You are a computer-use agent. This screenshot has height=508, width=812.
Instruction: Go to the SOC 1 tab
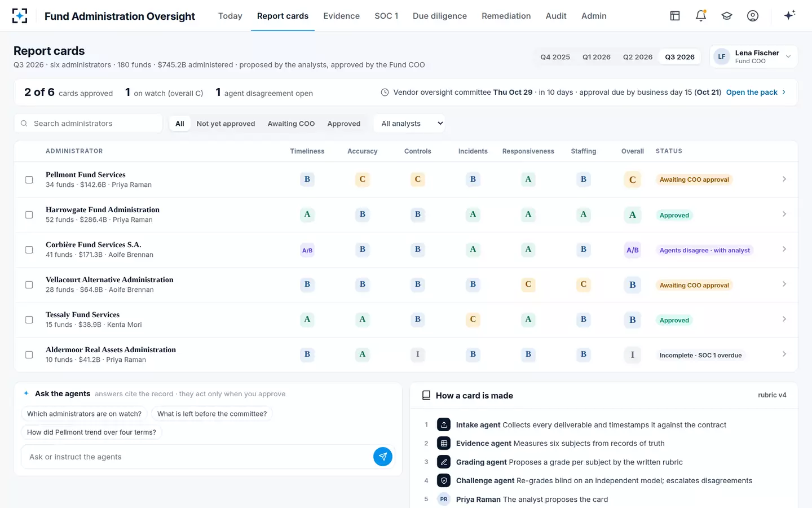click(386, 16)
